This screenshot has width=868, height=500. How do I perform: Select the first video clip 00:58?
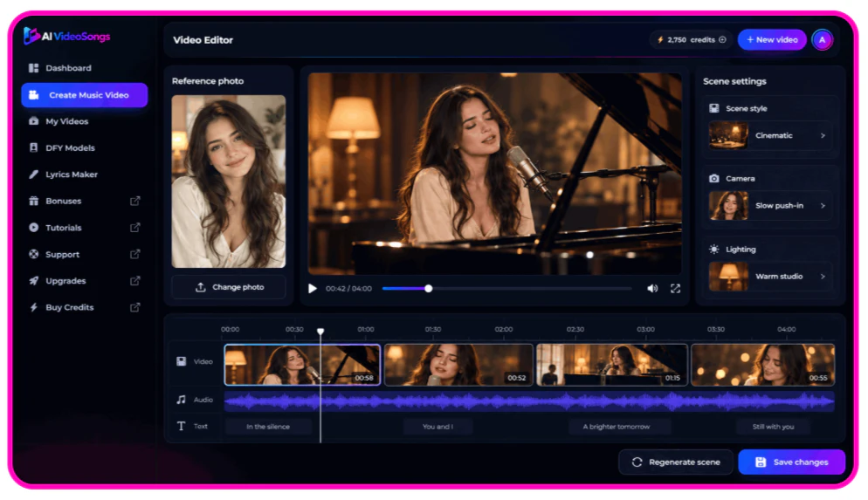[x=302, y=365]
